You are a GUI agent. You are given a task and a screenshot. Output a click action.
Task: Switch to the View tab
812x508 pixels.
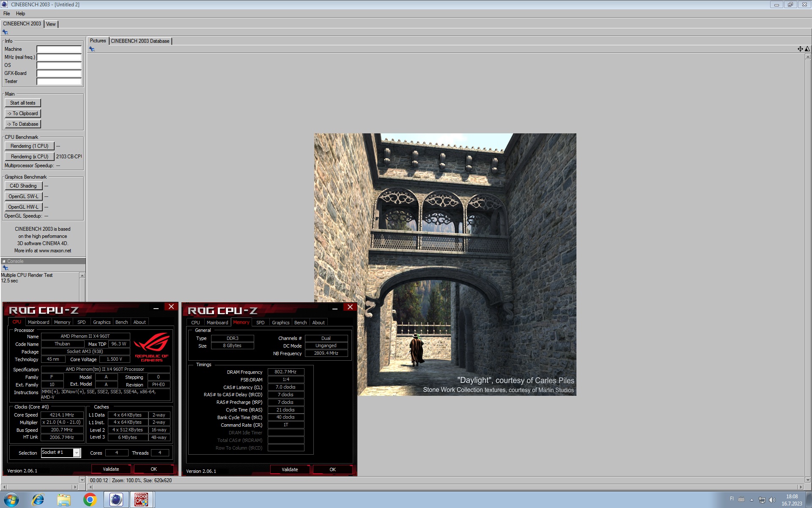pos(51,24)
